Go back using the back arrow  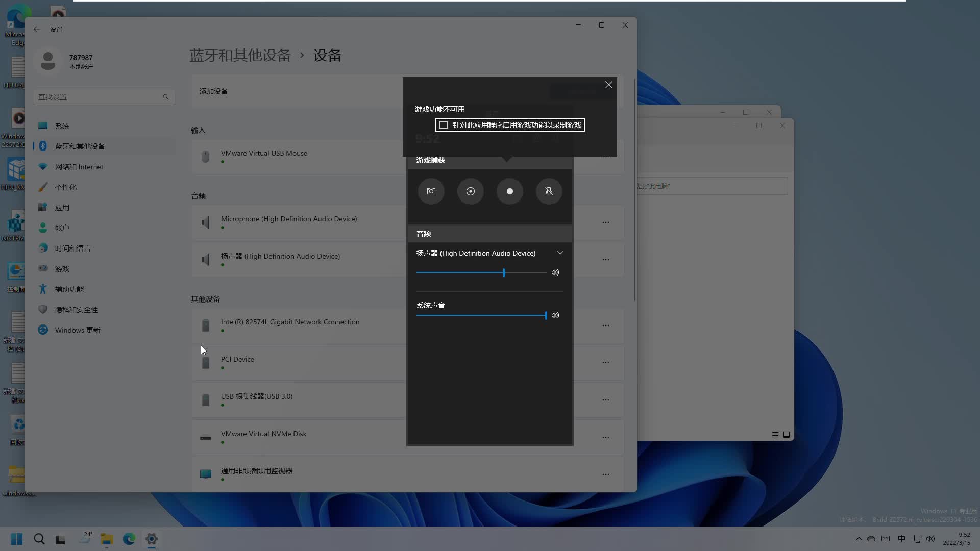36,29
